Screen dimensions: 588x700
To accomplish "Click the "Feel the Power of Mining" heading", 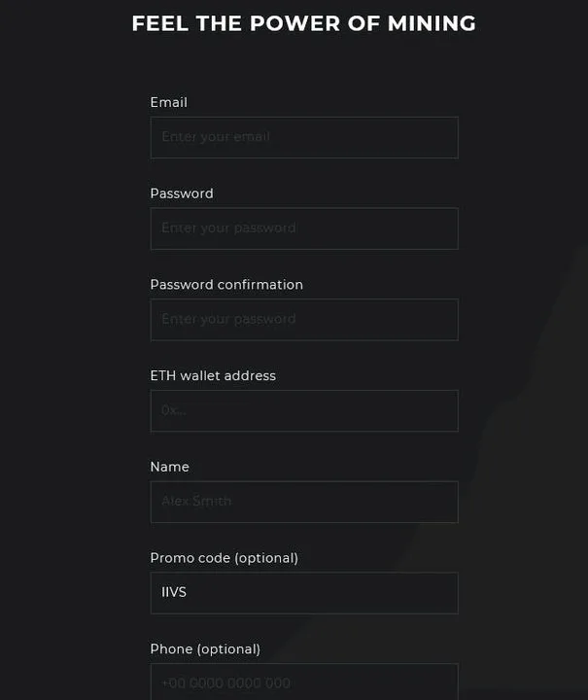I will tap(303, 23).
